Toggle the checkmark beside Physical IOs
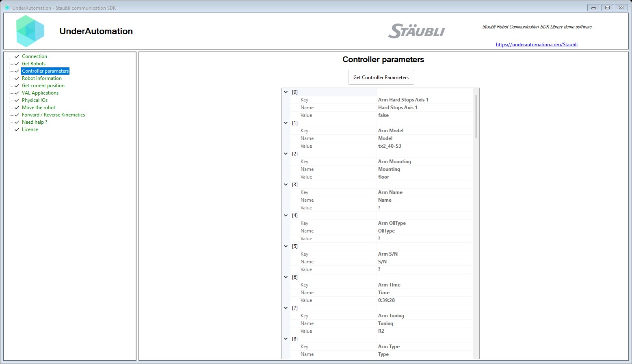Screen dimensions: 632x364 point(16,100)
